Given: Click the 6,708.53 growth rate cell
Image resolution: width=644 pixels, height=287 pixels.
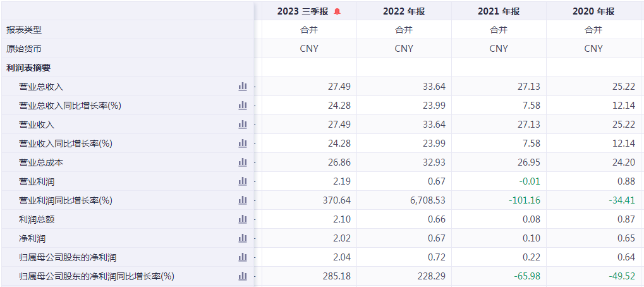Looking at the screenshot, I should tap(423, 200).
